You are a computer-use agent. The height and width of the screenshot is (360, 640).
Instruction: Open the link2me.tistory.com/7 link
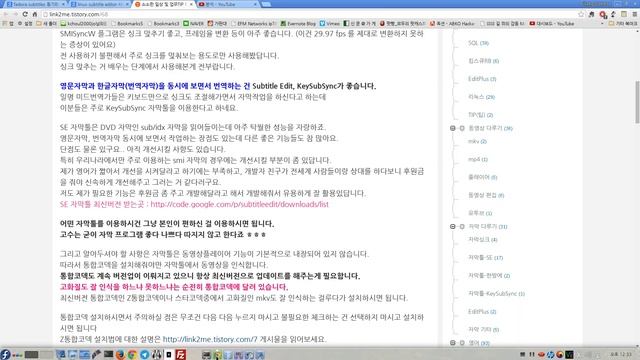210,339
